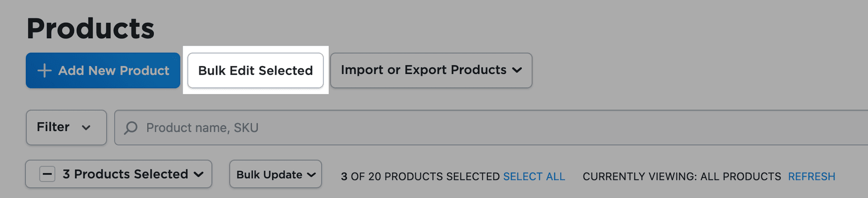Click the Products page heading
Image resolution: width=868 pixels, height=198 pixels.
click(x=90, y=28)
